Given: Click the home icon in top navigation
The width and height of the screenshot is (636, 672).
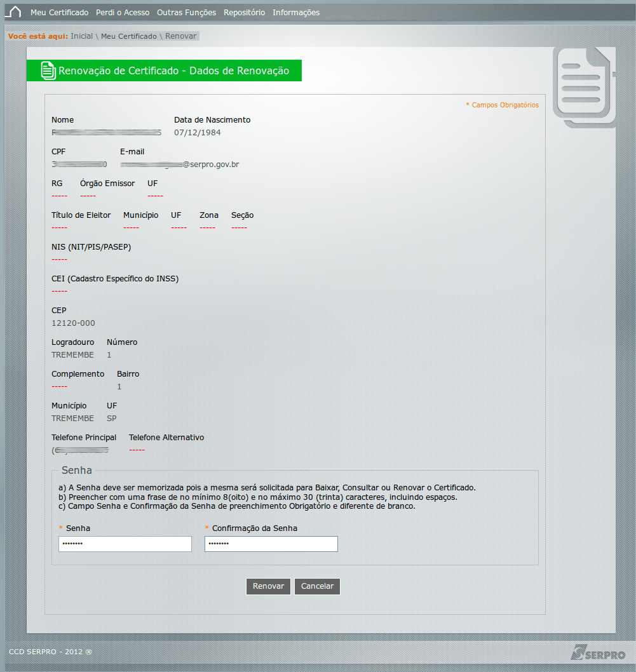Looking at the screenshot, I should (13, 12).
